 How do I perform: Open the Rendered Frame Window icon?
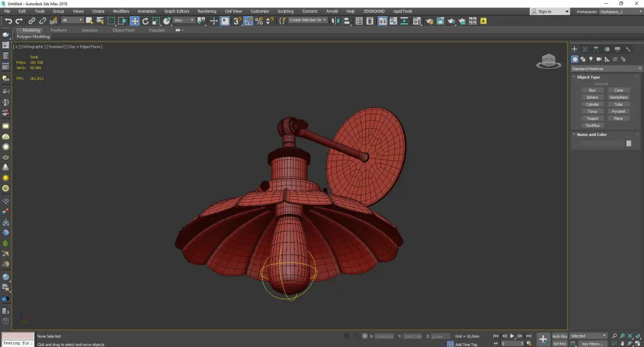pos(440,21)
